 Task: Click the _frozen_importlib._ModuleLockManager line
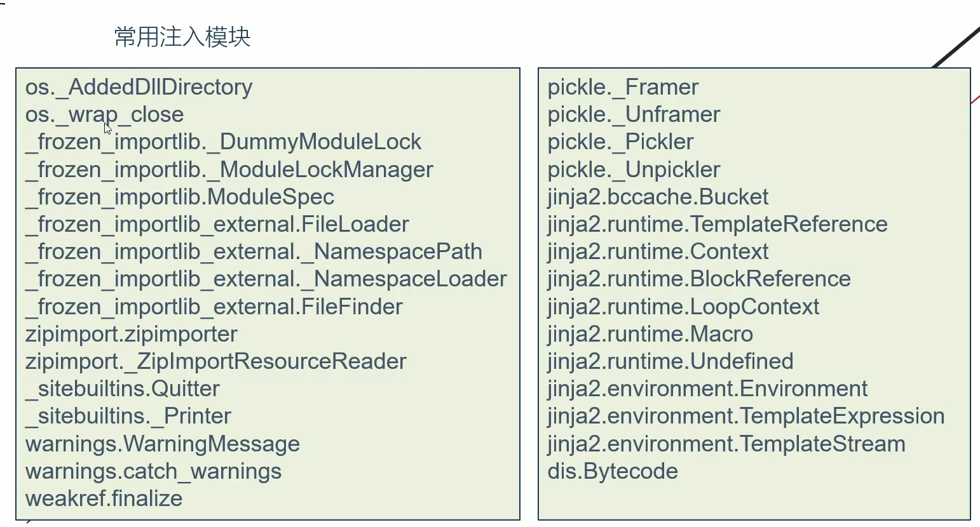229,170
